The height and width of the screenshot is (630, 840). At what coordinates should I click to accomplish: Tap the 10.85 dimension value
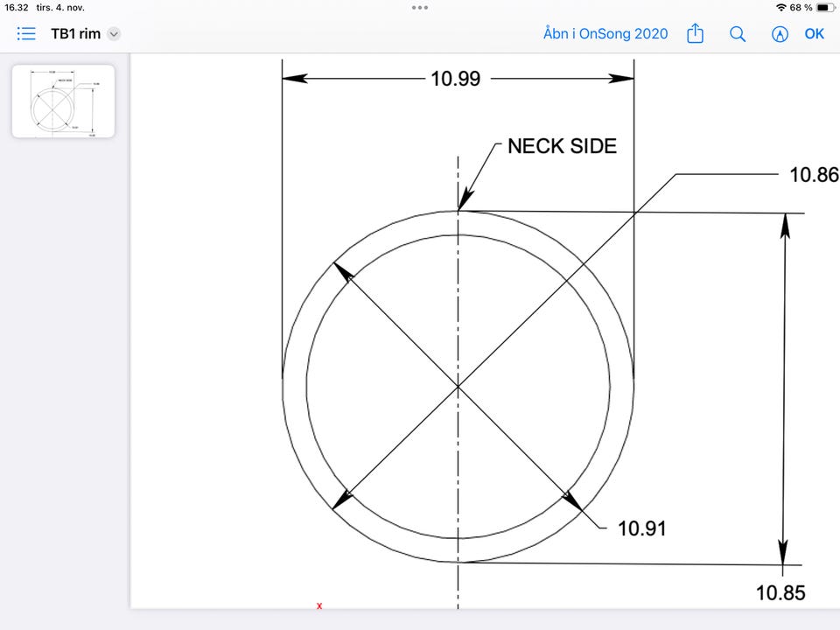[x=780, y=593]
